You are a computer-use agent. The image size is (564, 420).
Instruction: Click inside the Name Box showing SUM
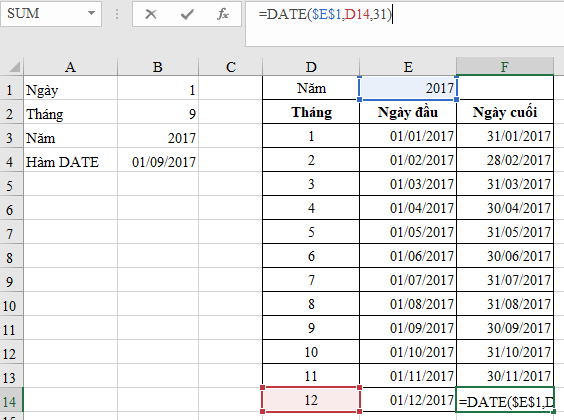point(43,14)
